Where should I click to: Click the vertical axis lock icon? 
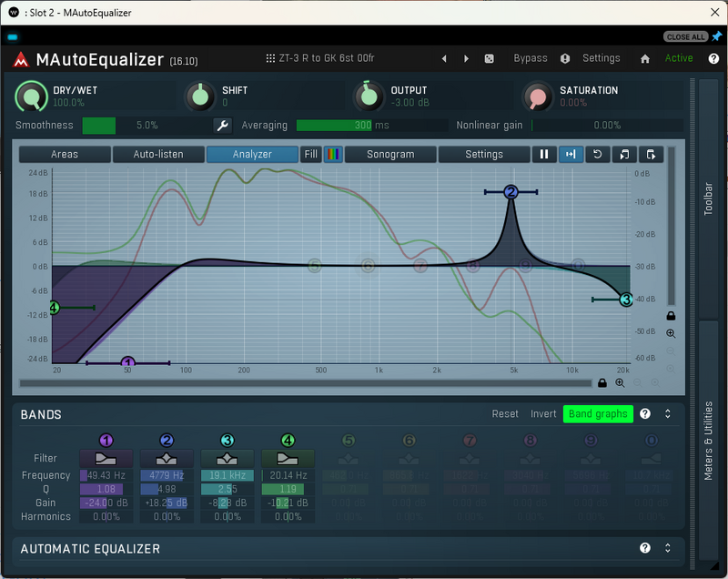tap(671, 316)
